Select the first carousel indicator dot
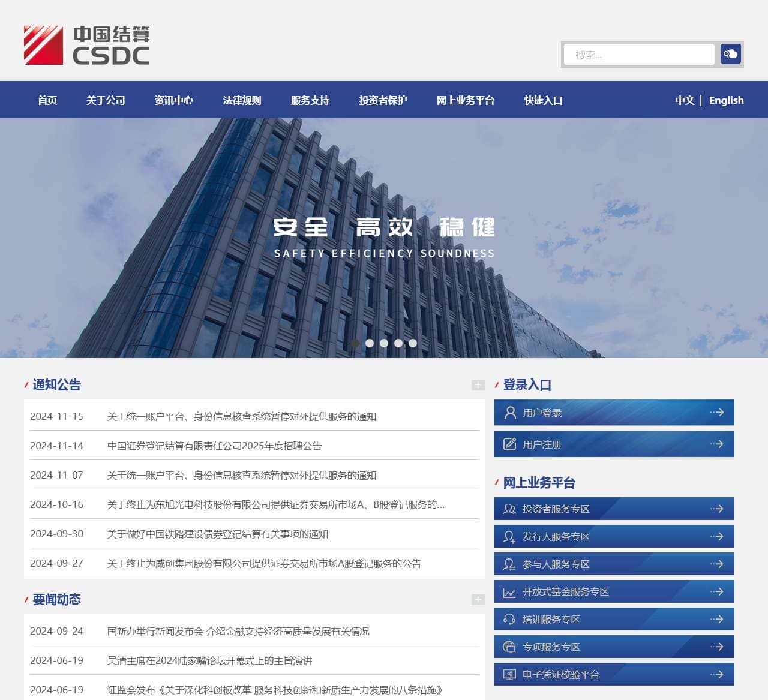The height and width of the screenshot is (700, 768). 355,343
